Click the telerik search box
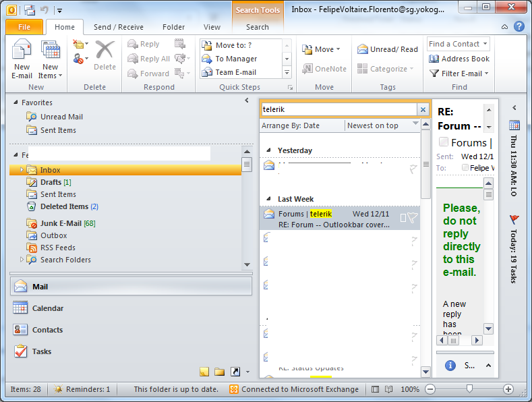This screenshot has width=532, height=402. 338,109
